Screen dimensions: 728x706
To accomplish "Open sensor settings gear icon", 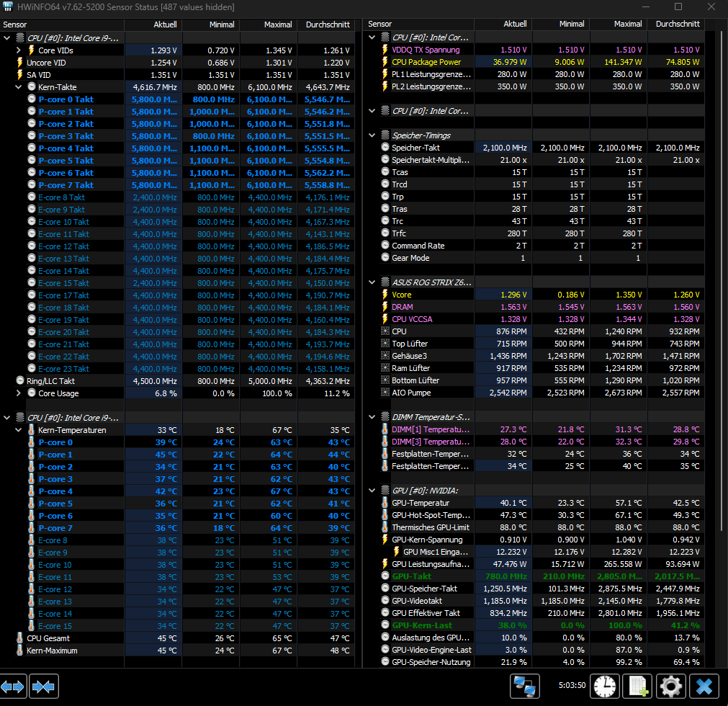I will tap(671, 686).
